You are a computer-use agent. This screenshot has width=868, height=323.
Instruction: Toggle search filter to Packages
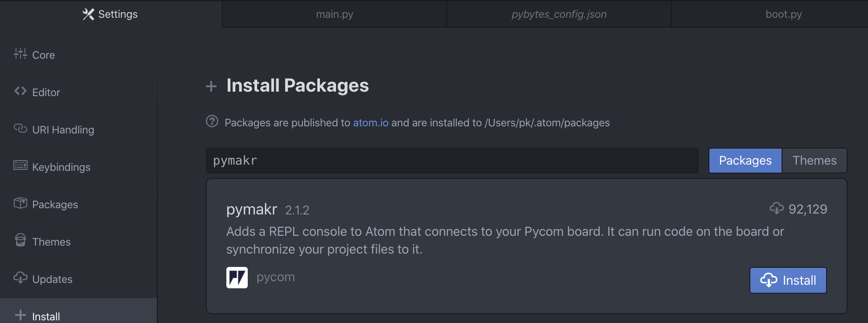point(745,161)
